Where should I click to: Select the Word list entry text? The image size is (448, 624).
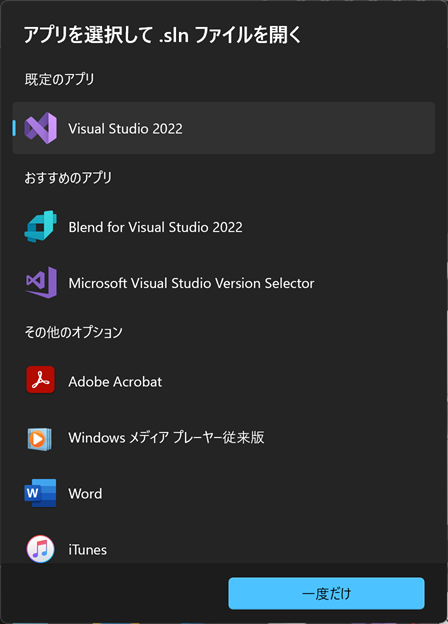pyautogui.click(x=85, y=493)
